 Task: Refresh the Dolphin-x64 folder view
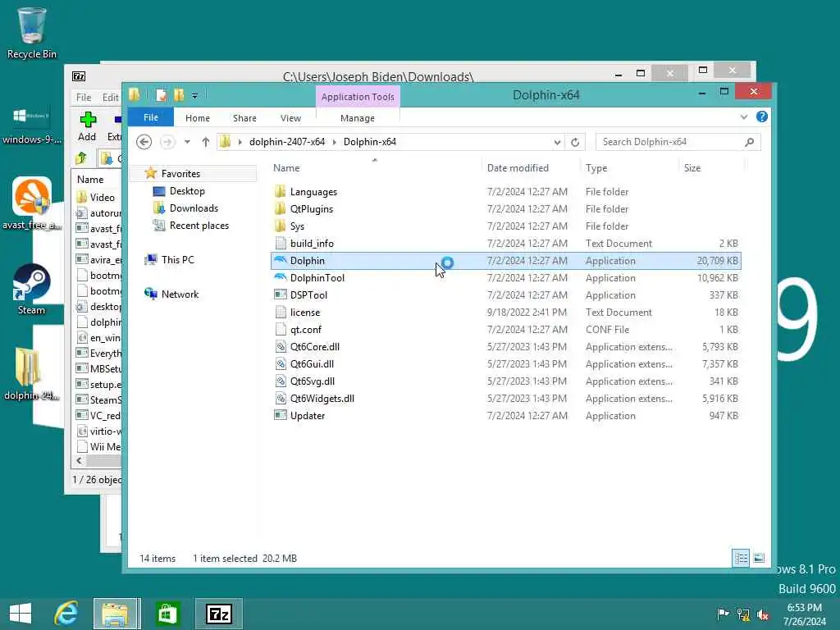click(575, 142)
